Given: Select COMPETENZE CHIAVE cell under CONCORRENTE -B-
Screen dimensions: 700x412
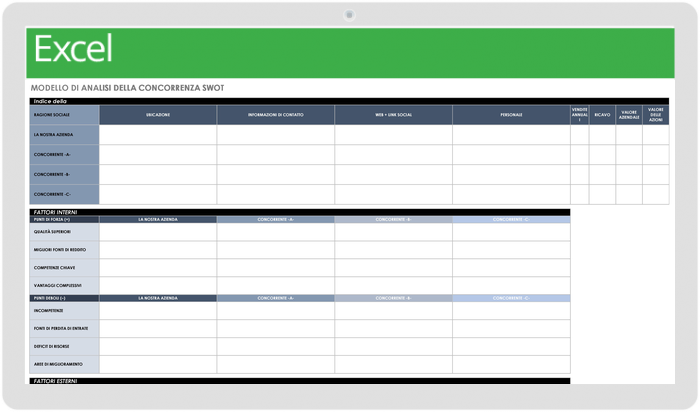Looking at the screenshot, I should 393,268.
